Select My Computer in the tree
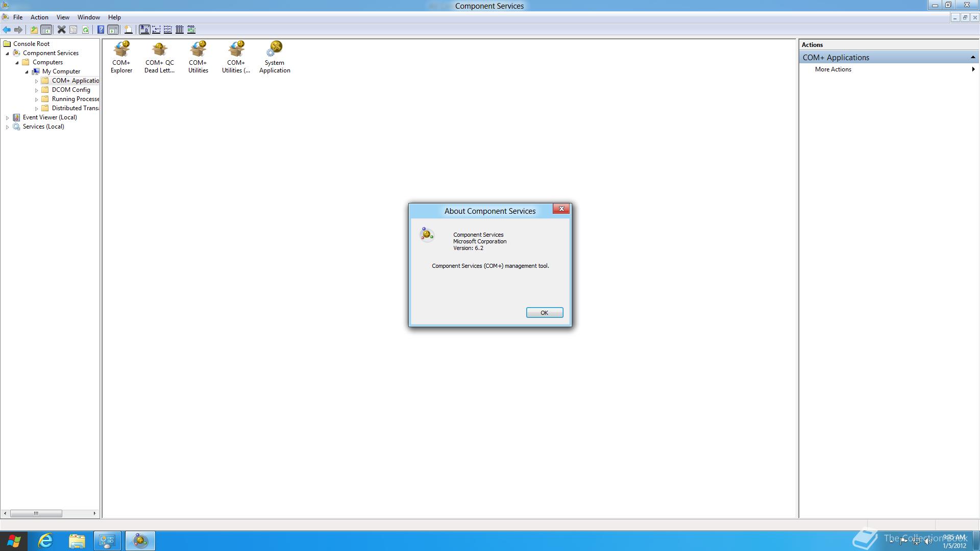Screen dimensions: 980x551 tap(61, 71)
